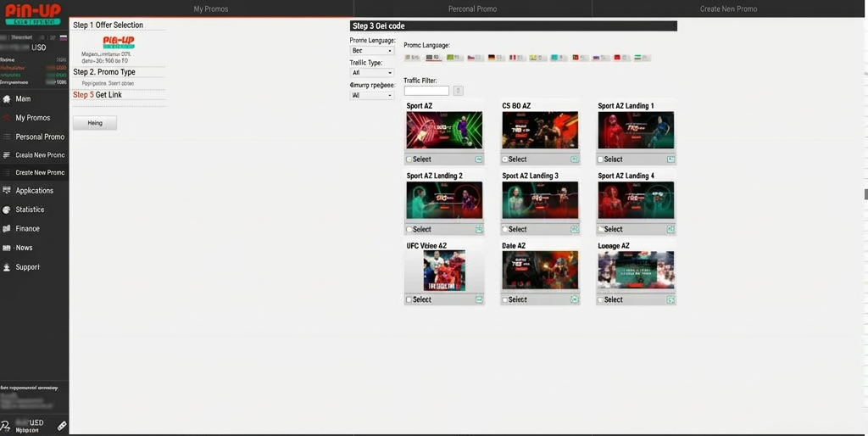868x436 pixels.
Task: Click into the Traffic Filter text field
Action: [x=426, y=91]
